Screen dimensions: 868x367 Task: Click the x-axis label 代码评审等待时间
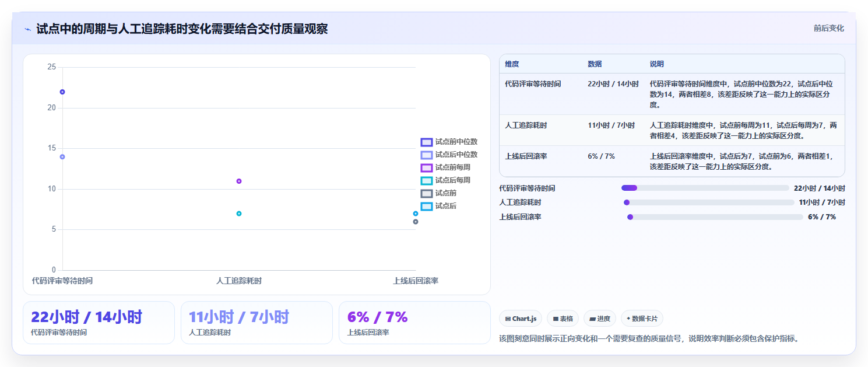click(x=62, y=281)
